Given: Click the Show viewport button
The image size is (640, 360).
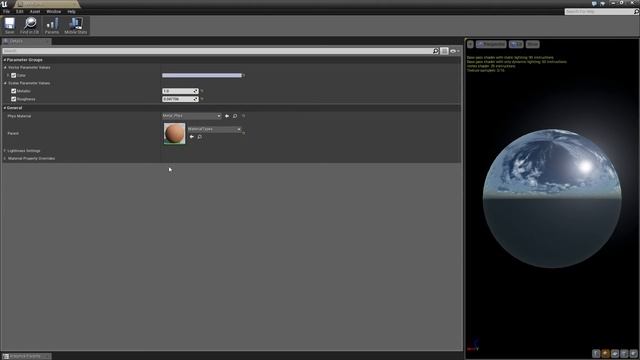Looking at the screenshot, I should (x=532, y=44).
